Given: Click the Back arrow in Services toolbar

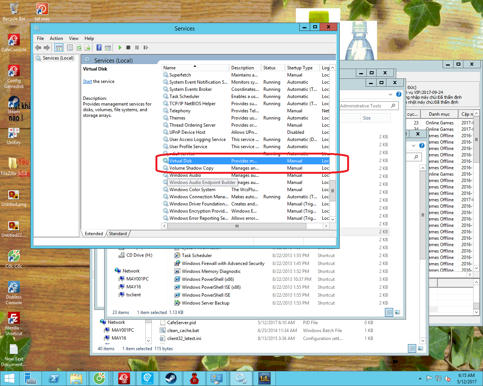Looking at the screenshot, I should (x=38, y=48).
